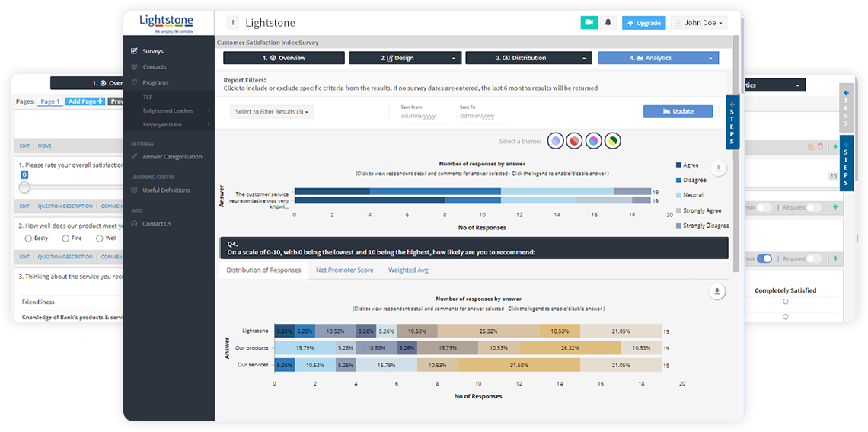Click the red trash delete icon
The height and width of the screenshot is (432, 868).
pyautogui.click(x=820, y=146)
